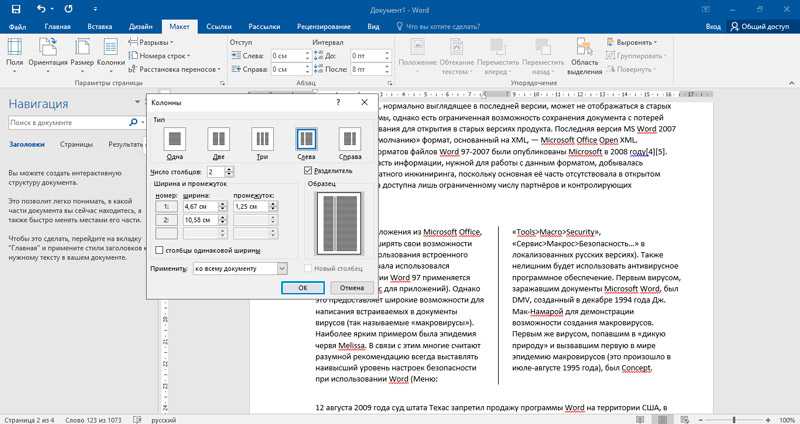Open the Колонки columns tool
Screen dimensions: 800x424
[111, 55]
